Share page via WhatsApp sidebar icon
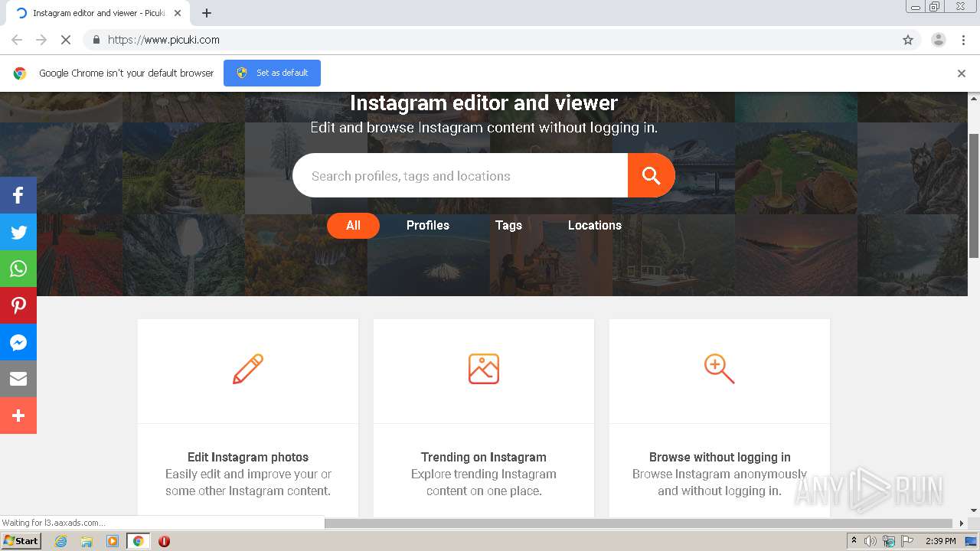The image size is (980, 551). pyautogui.click(x=18, y=269)
